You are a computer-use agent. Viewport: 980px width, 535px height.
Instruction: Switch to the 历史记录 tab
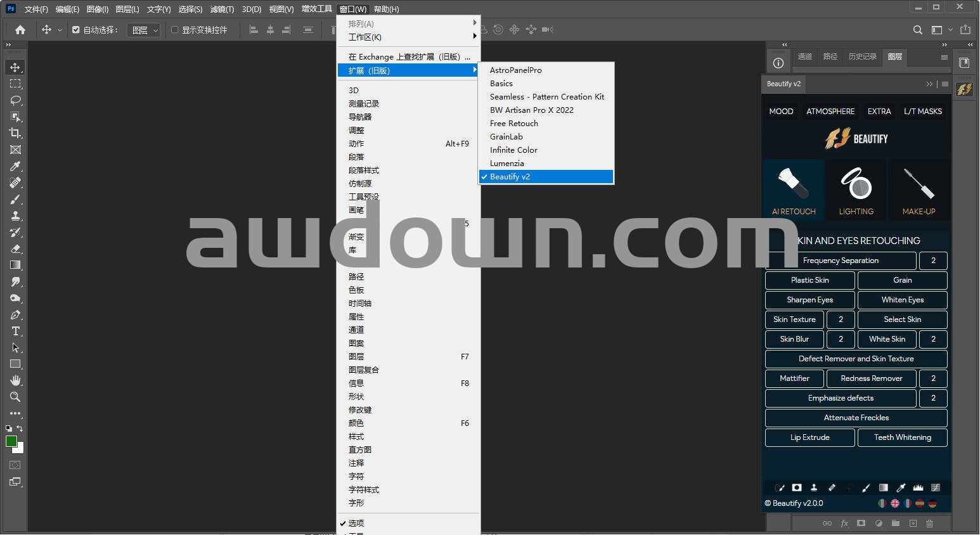tap(862, 56)
